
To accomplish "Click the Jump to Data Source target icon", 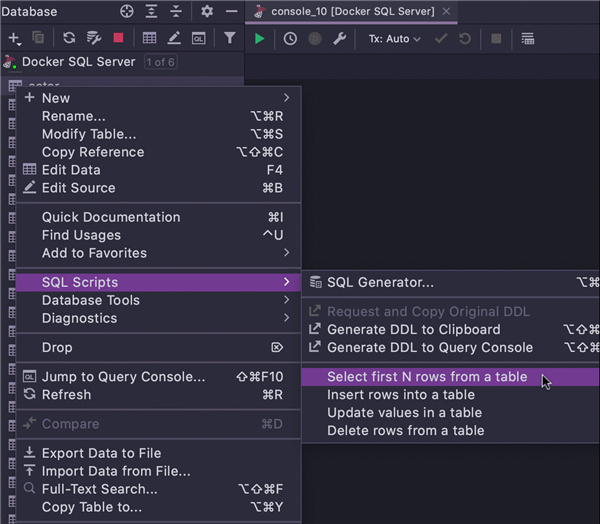I will coord(127,11).
